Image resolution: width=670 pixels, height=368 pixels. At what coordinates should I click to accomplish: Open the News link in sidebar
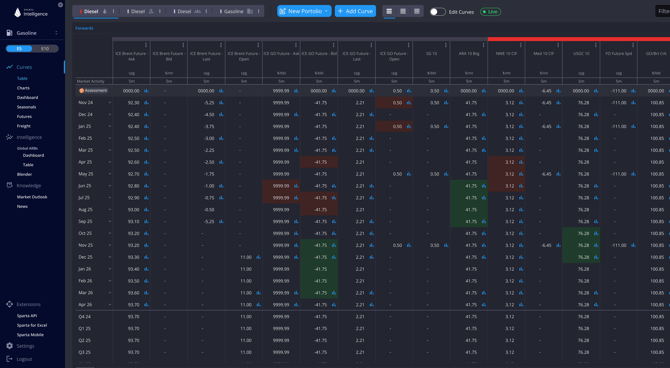point(22,206)
